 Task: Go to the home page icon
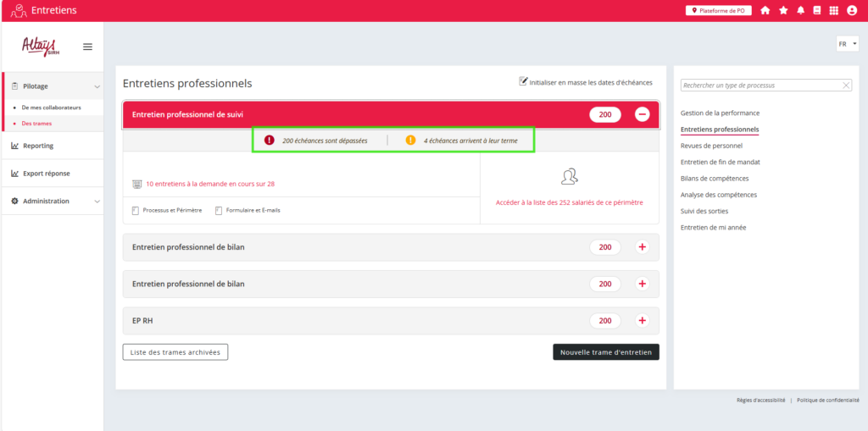coord(765,10)
